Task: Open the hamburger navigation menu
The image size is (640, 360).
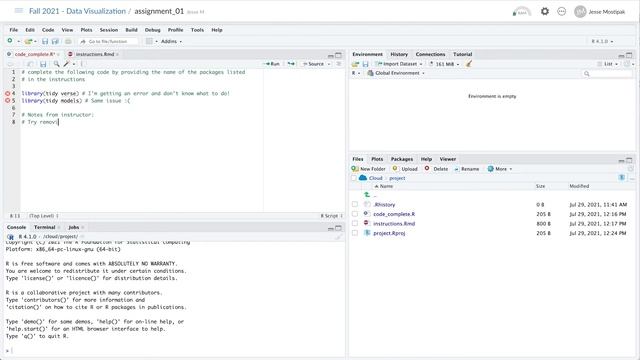Action: (x=18, y=11)
